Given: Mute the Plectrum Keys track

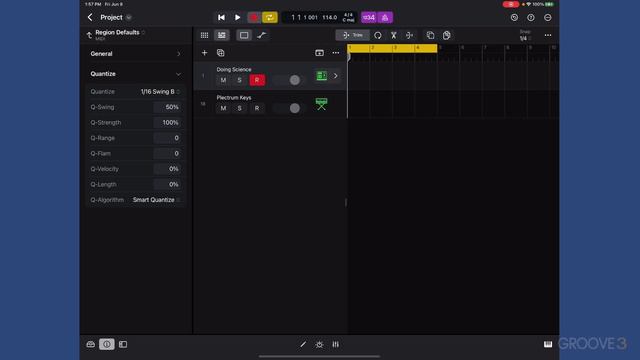Looking at the screenshot, I should pyautogui.click(x=223, y=108).
